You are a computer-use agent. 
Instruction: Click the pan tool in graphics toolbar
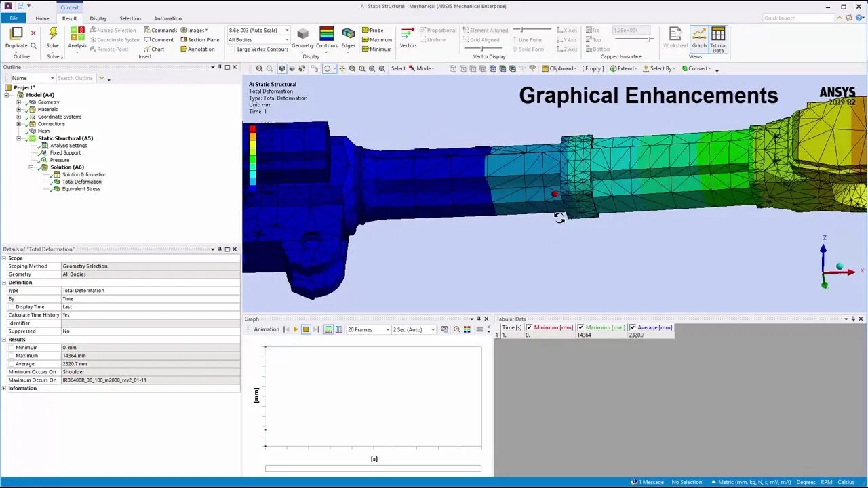pos(342,68)
